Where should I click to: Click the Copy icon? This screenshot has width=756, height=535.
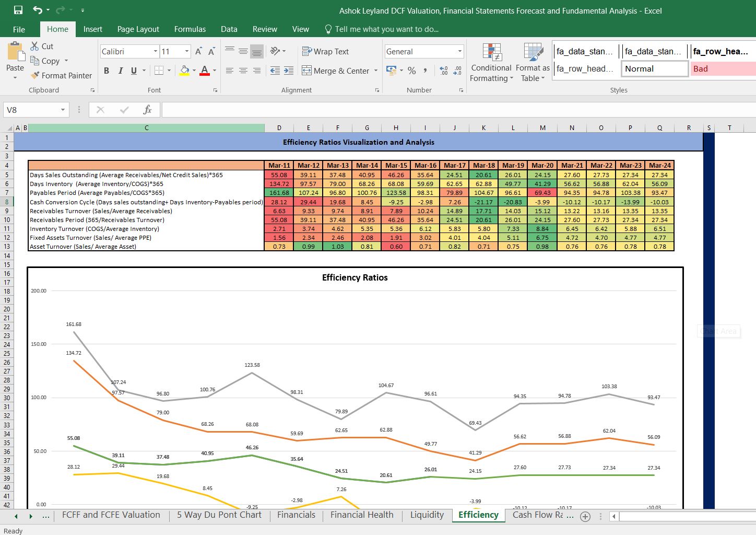pos(35,61)
